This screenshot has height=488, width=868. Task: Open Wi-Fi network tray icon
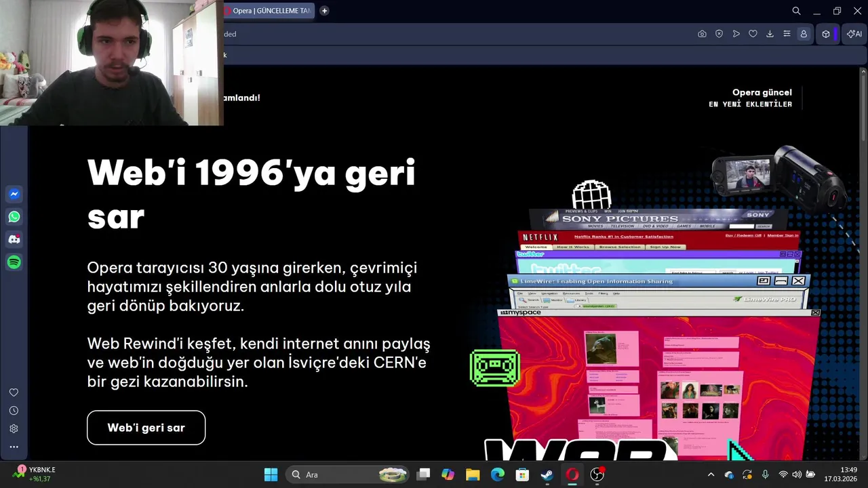tap(783, 474)
